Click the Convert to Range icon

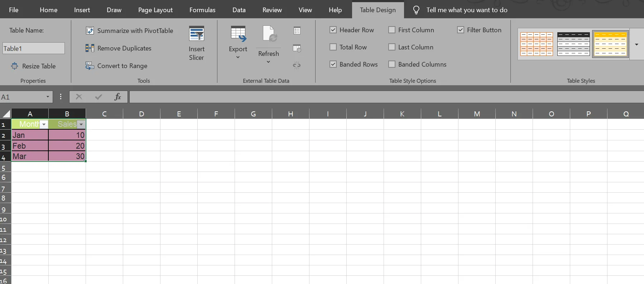tap(90, 66)
